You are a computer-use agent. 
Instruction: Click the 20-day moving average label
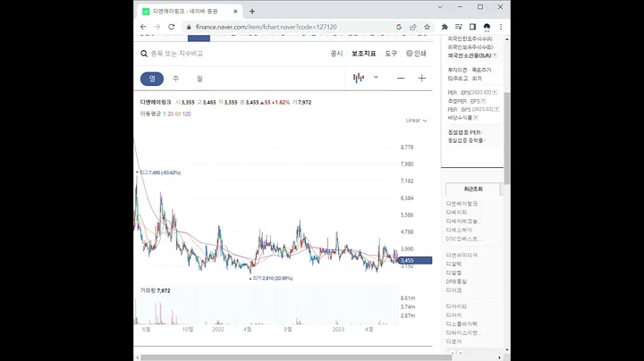[x=170, y=114]
